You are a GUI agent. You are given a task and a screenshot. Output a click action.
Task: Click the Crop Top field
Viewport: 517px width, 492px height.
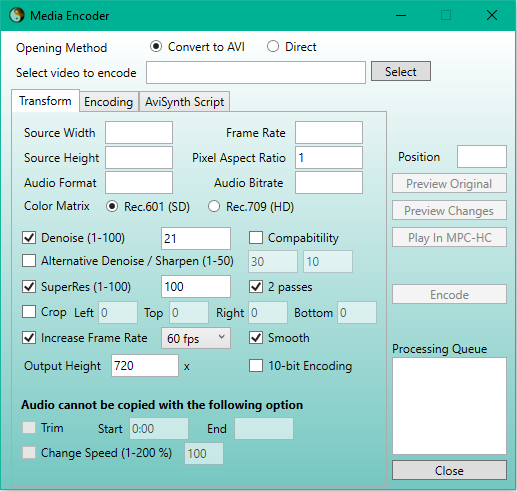point(189,313)
